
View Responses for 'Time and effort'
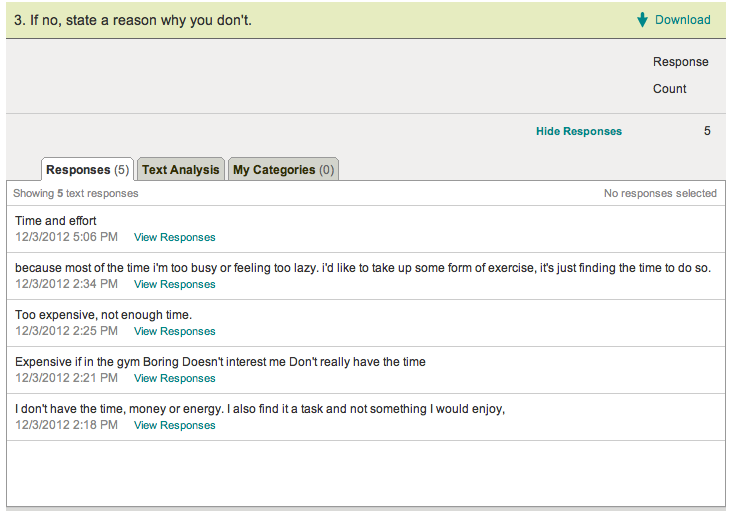pos(175,237)
